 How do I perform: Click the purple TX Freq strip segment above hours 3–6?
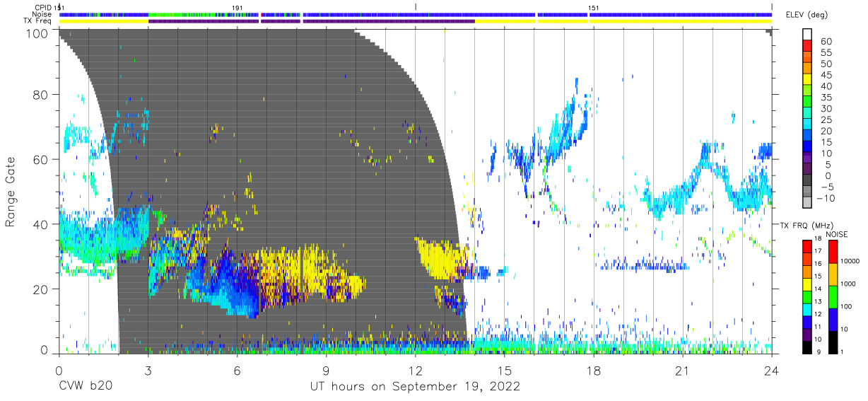[x=204, y=21]
